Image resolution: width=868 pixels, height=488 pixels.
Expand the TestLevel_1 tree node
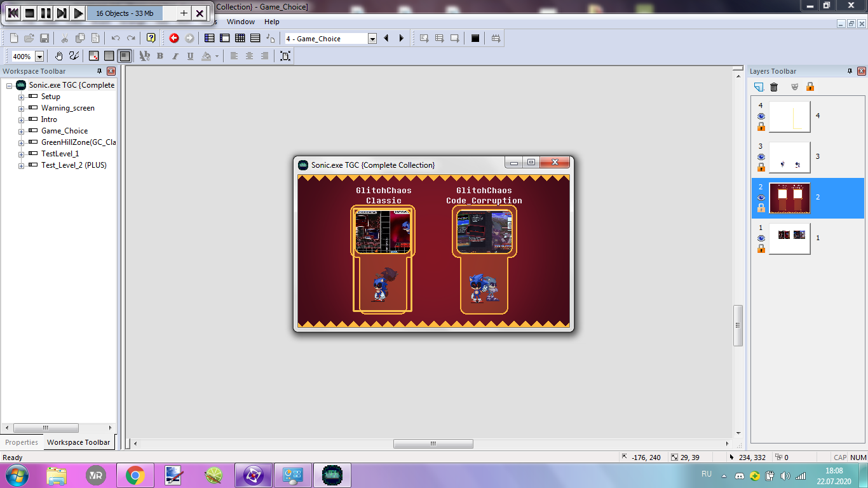[x=22, y=154]
